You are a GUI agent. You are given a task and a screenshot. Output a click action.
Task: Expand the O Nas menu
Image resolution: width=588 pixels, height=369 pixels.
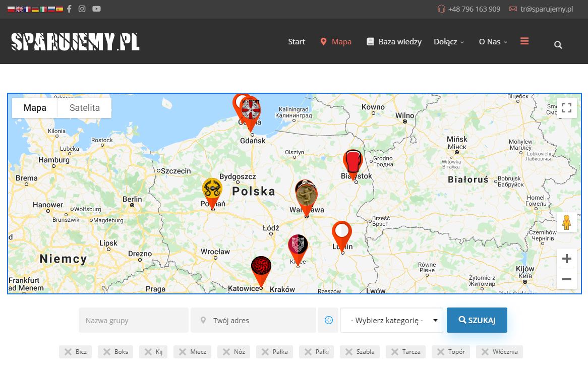pos(493,42)
